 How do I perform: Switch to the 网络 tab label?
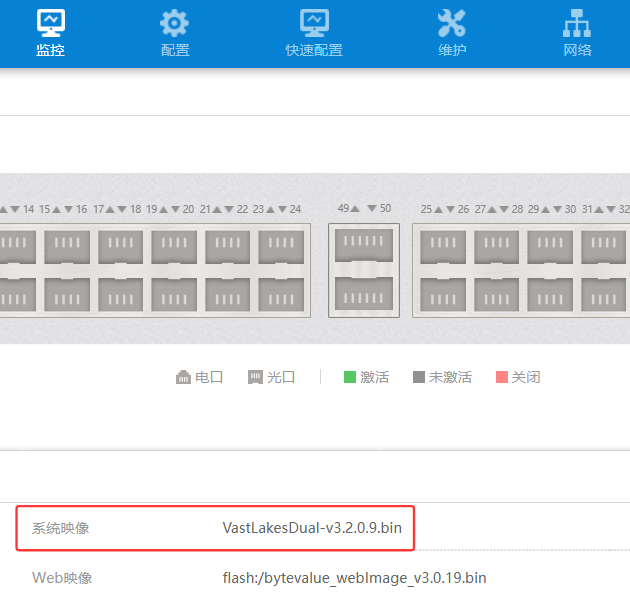[577, 50]
